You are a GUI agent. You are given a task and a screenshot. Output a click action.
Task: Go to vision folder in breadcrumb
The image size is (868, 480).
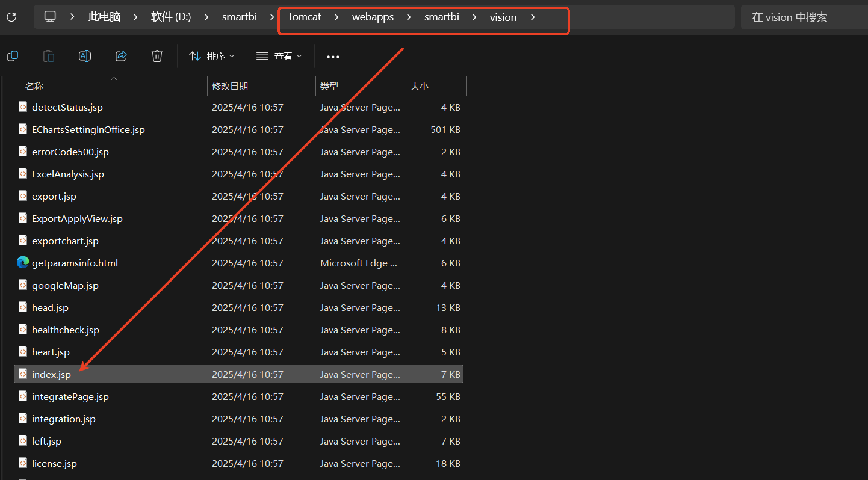click(x=503, y=17)
